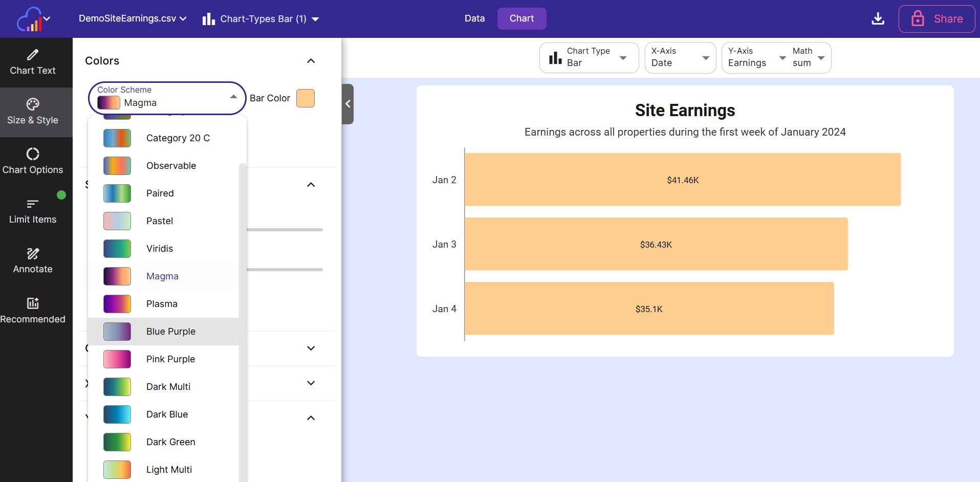This screenshot has width=980, height=482.
Task: Click the Jan 3 bar showing $36.43K
Action: click(656, 244)
